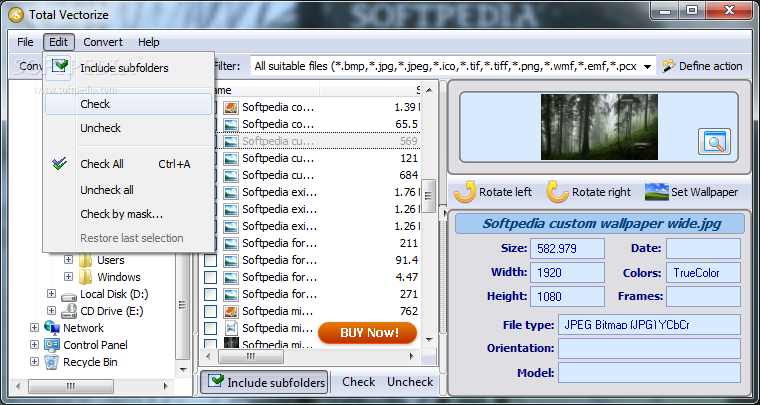The width and height of the screenshot is (760, 405).
Task: Expand the CD Drive (E:) node
Action: click(x=51, y=311)
